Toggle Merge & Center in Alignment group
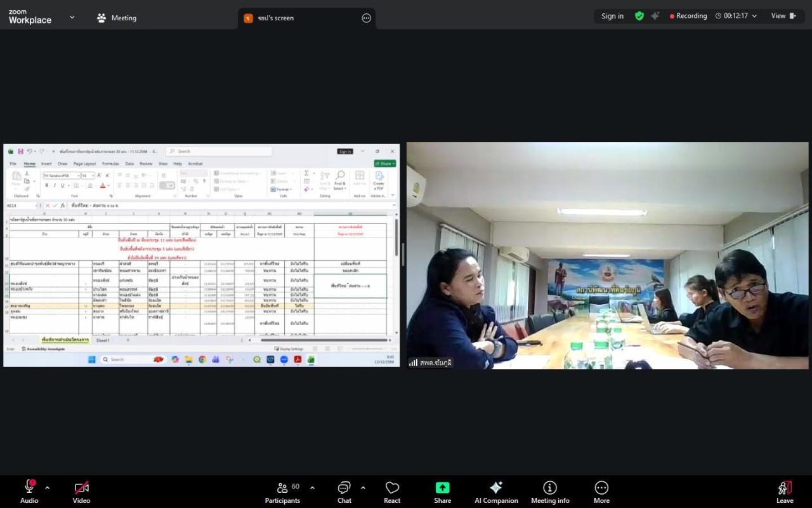This screenshot has height=508, width=812. tap(167, 185)
